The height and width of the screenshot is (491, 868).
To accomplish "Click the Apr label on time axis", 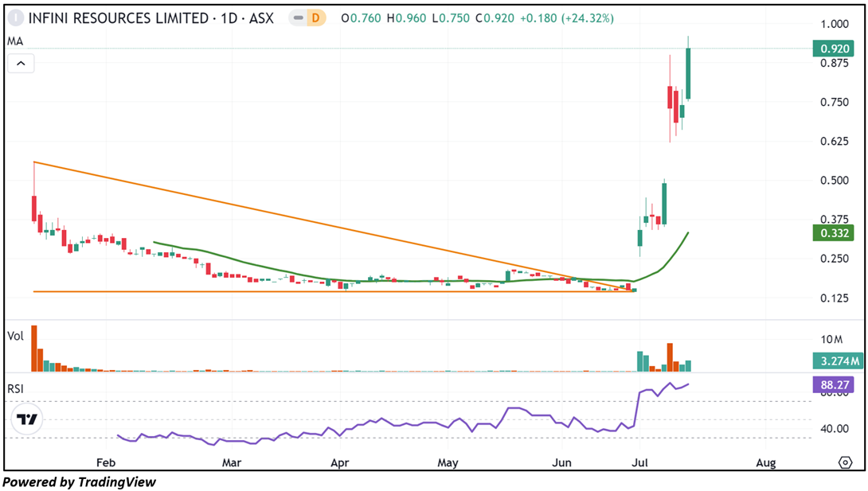I will coord(339,462).
